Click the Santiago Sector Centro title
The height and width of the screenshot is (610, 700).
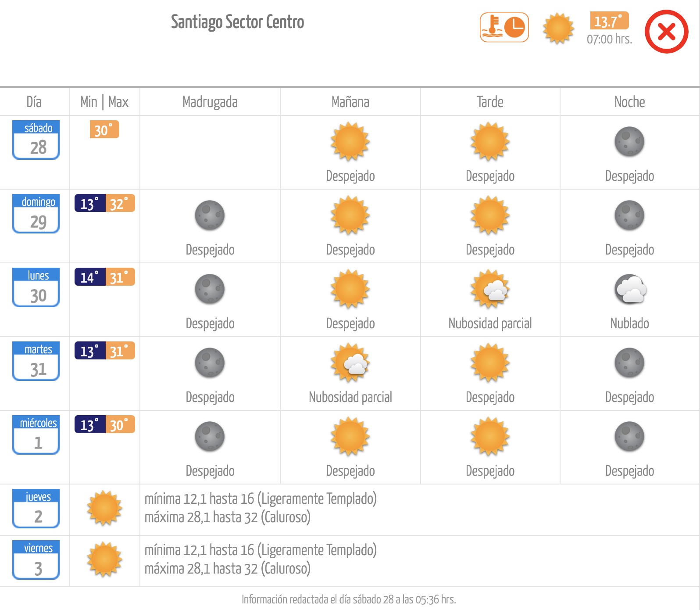[x=237, y=22]
